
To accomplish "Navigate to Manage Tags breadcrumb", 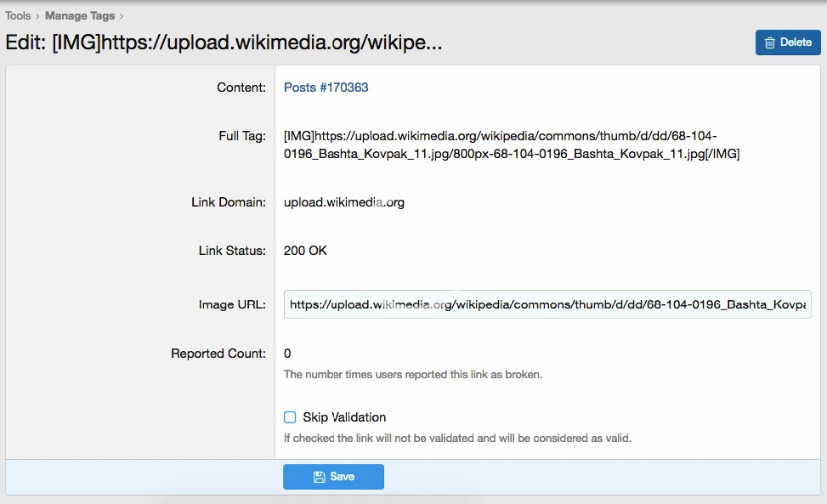I will (x=80, y=15).
